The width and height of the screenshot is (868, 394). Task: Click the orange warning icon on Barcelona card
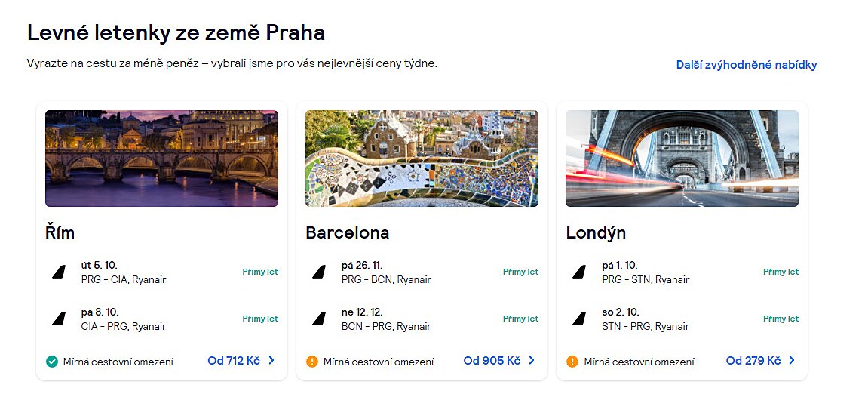pos(312,362)
